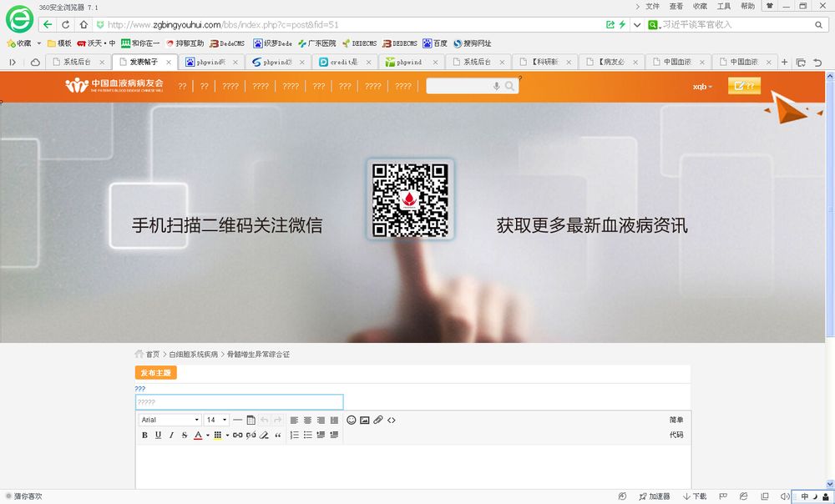Open the font size 14 dropdown
Image resolution: width=835 pixels, height=504 pixels.
pyautogui.click(x=217, y=420)
